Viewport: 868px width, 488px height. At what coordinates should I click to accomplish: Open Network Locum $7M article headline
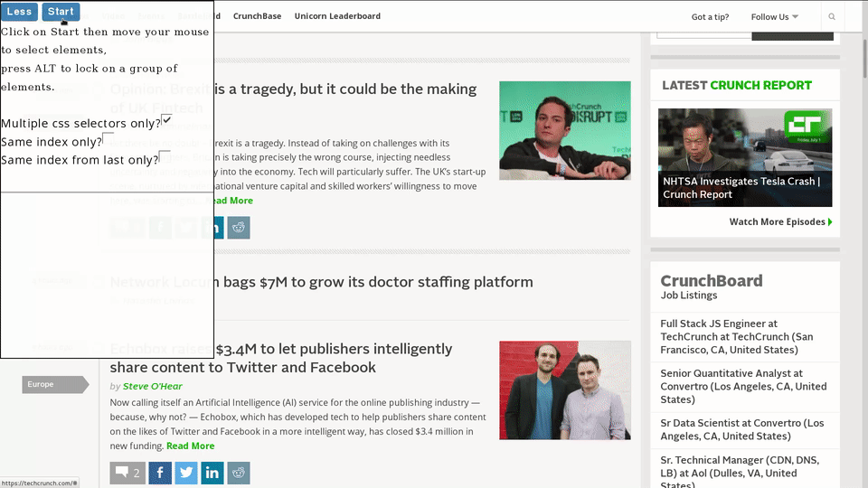pos(321,282)
